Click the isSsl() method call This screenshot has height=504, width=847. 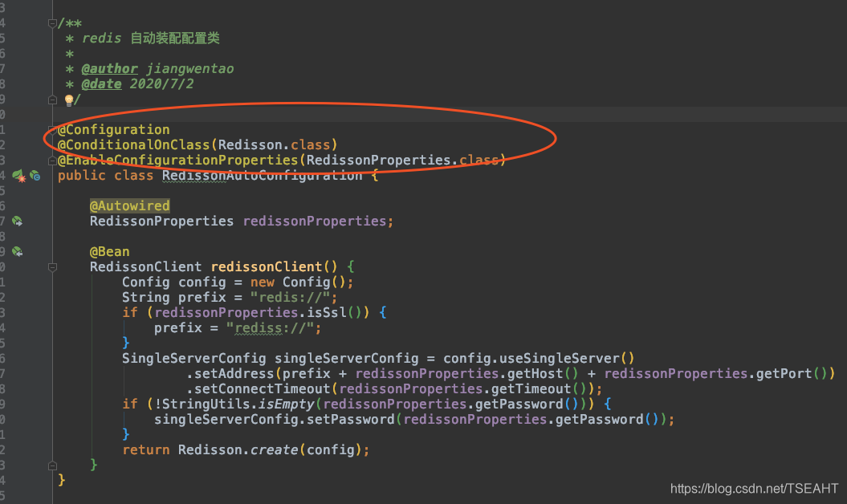pos(334,312)
